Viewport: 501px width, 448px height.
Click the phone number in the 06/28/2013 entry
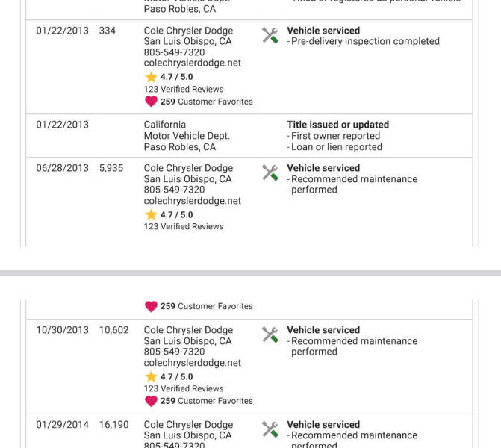tap(174, 190)
